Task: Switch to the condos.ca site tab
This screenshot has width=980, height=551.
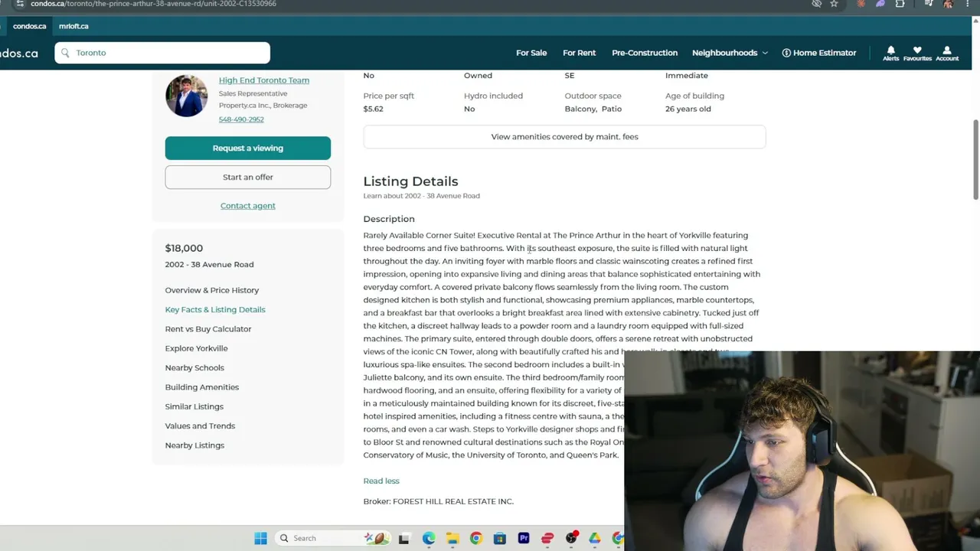Action: pos(29,26)
